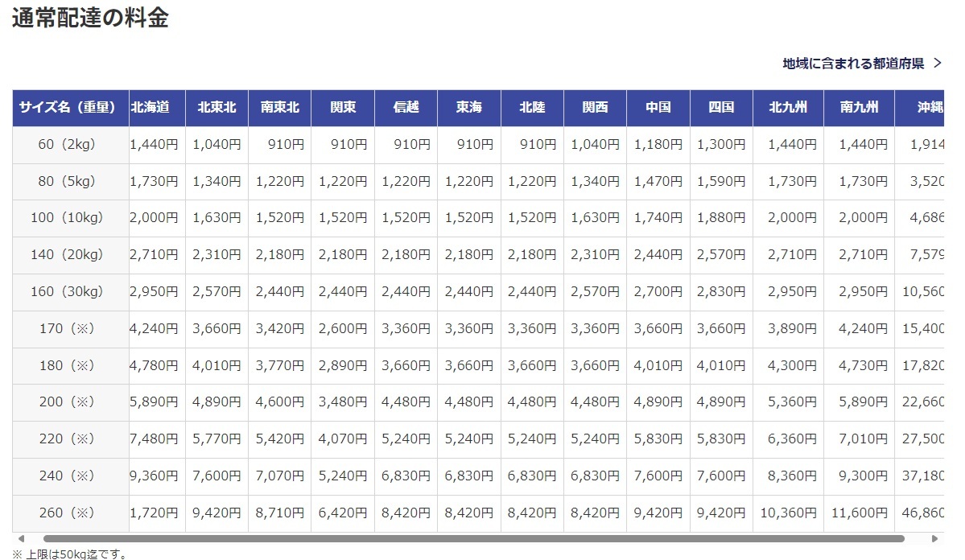
Task: Click the 160（30kg） price for 四国, 2,830円
Action: click(x=721, y=292)
